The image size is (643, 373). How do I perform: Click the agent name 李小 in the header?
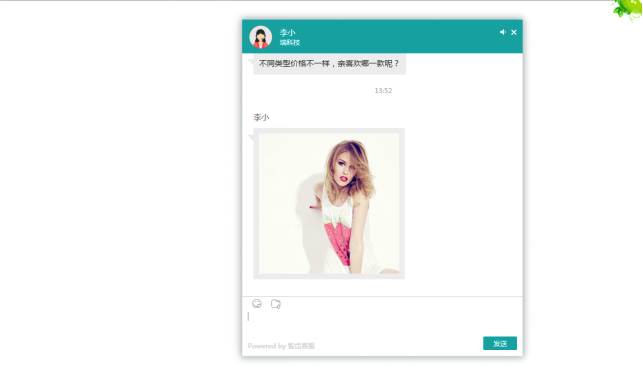click(287, 32)
